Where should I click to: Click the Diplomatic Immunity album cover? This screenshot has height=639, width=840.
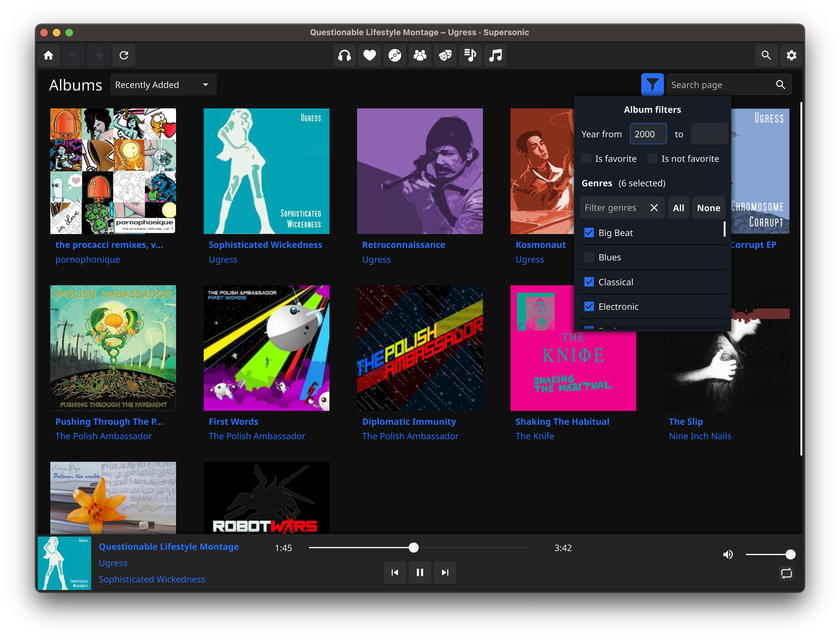420,348
